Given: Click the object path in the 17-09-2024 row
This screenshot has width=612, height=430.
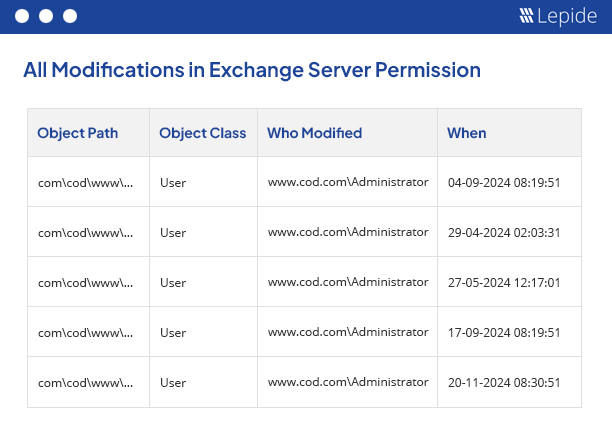Looking at the screenshot, I should point(85,332).
